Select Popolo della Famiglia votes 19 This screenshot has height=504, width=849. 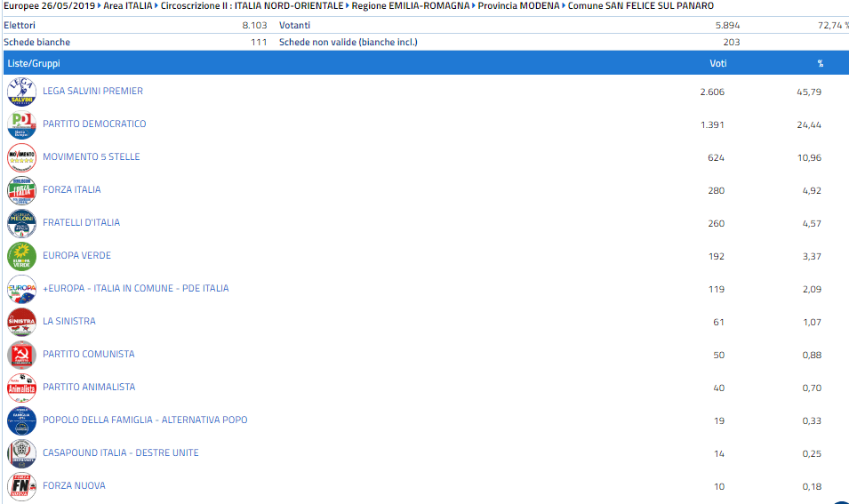coord(719,420)
